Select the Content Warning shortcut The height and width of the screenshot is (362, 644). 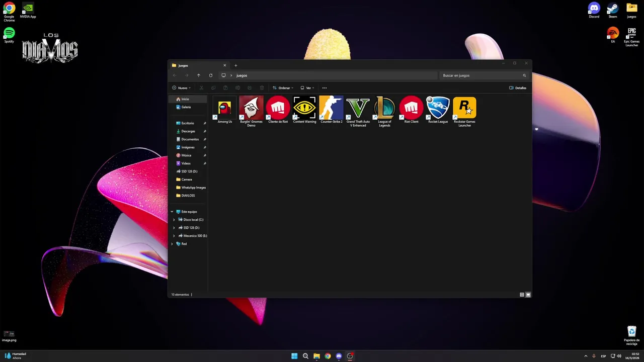point(304,111)
